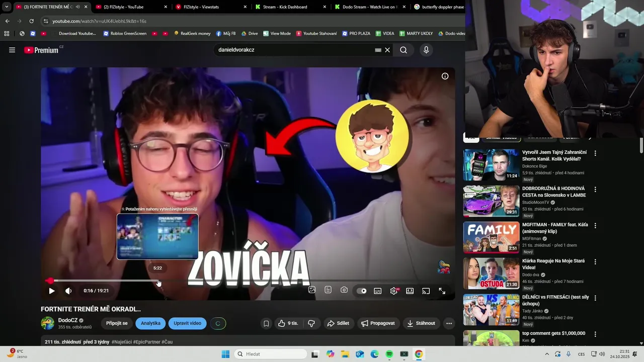
Task: Click the round extension icon beside Upravit video
Action: coord(218,323)
